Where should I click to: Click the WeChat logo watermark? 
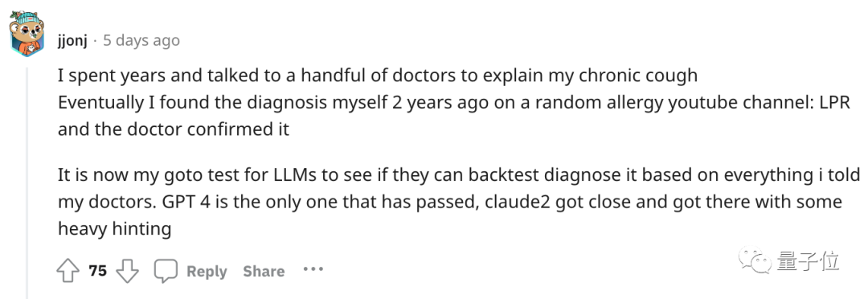tap(755, 260)
